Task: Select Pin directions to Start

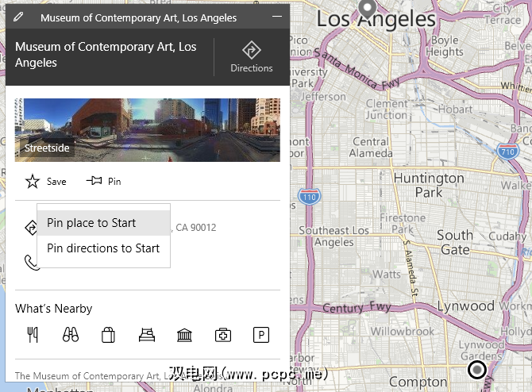Action: coord(103,248)
